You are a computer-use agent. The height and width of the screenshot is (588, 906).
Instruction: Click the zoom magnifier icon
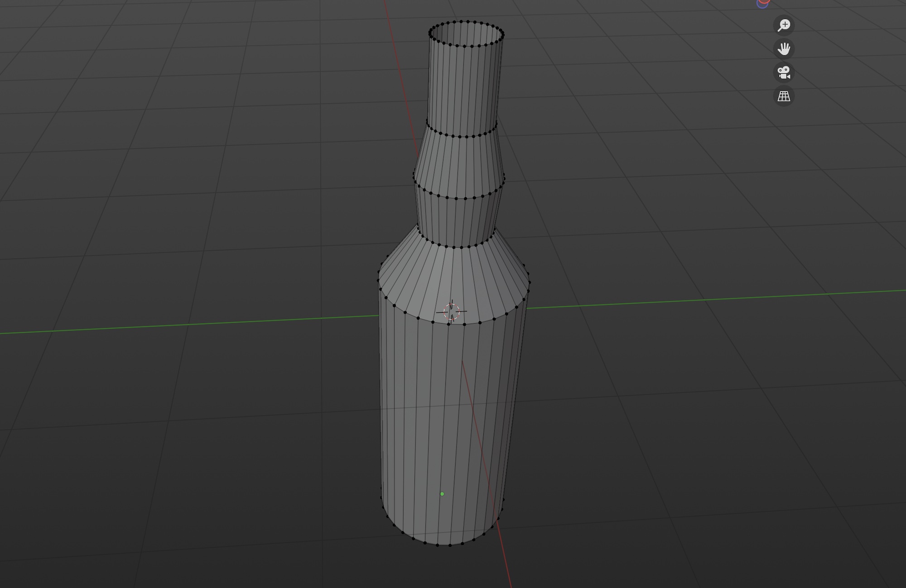point(784,25)
